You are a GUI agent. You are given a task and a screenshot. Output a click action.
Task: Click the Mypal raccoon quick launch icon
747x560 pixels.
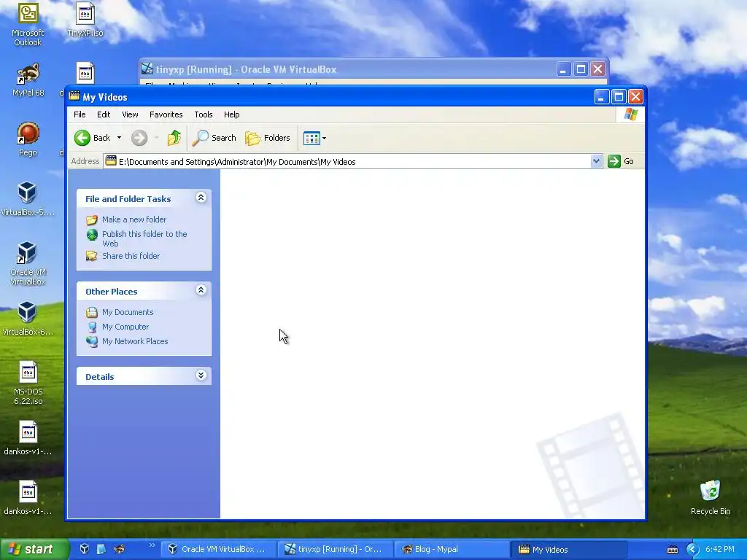coord(119,549)
